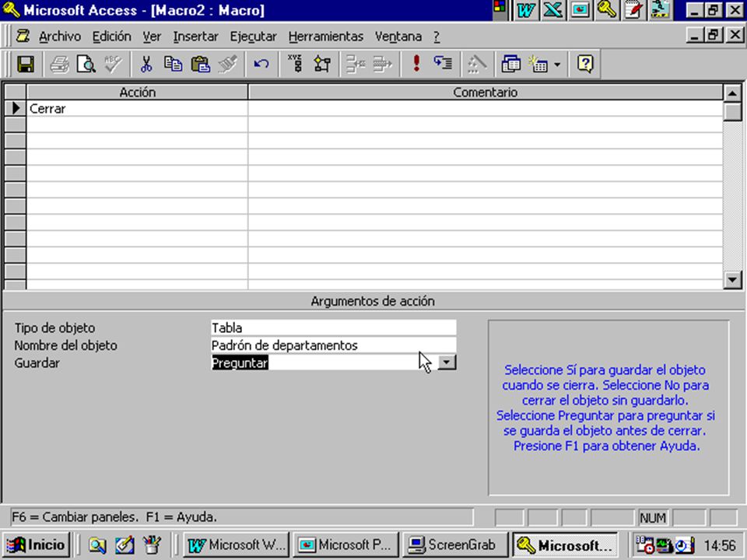Open the Database Window toolbar icon
This screenshot has height=560, width=747.
[510, 64]
